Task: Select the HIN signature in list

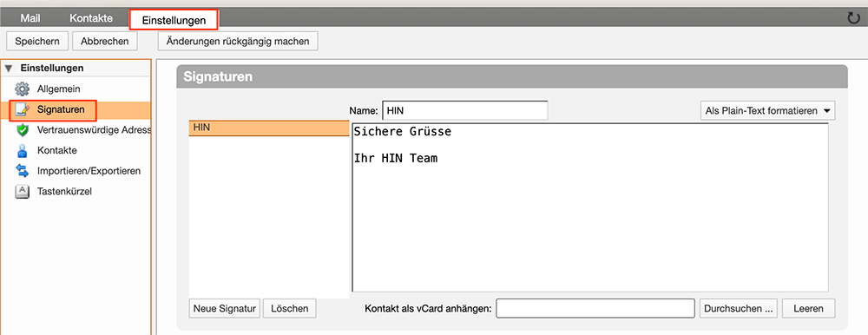Action: pos(269,128)
